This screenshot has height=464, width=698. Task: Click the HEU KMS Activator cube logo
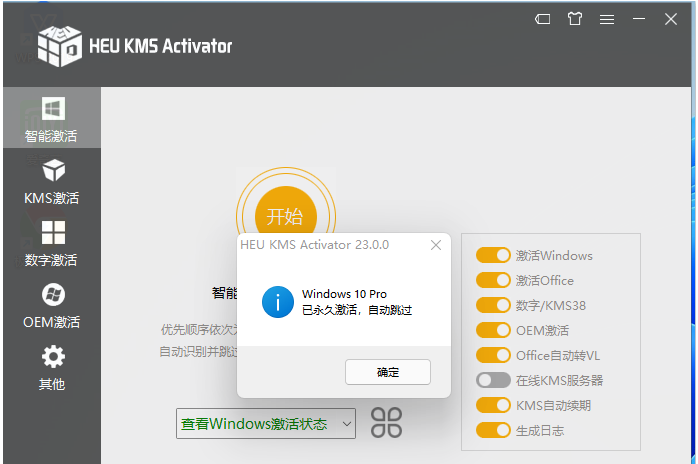(x=59, y=45)
